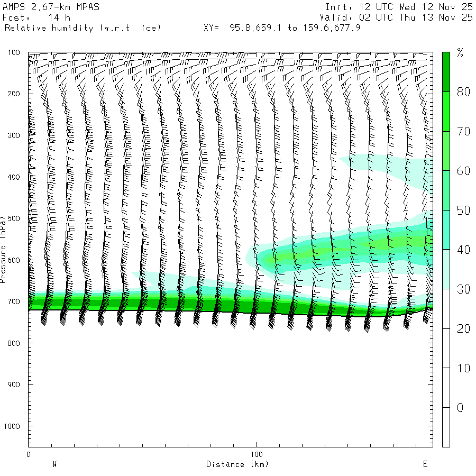Click the 800 pressure axis label

point(14,343)
